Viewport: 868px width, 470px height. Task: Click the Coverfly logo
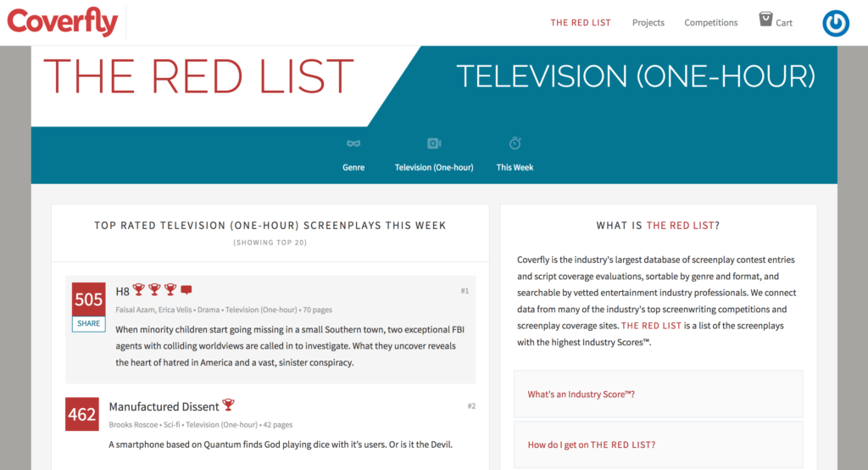tap(63, 21)
